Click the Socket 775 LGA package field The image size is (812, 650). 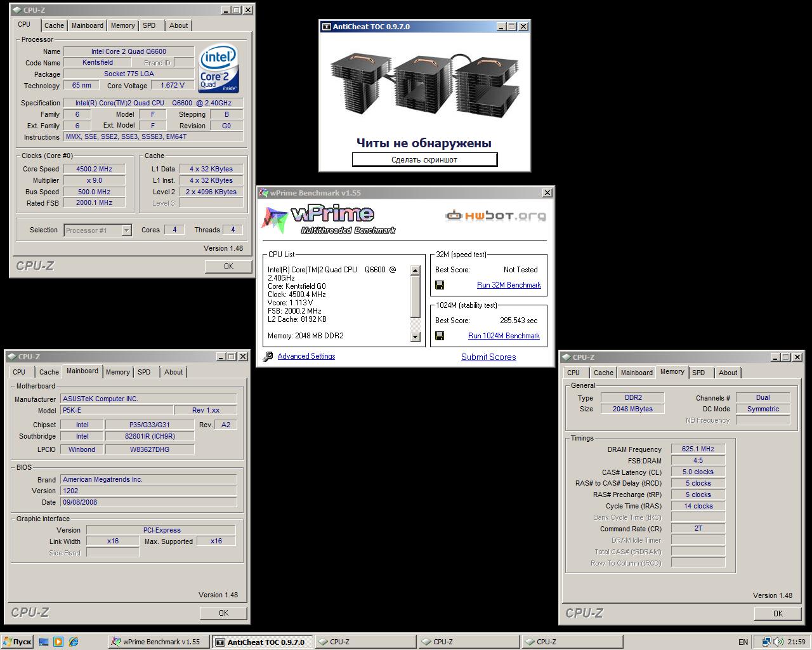click(x=129, y=74)
